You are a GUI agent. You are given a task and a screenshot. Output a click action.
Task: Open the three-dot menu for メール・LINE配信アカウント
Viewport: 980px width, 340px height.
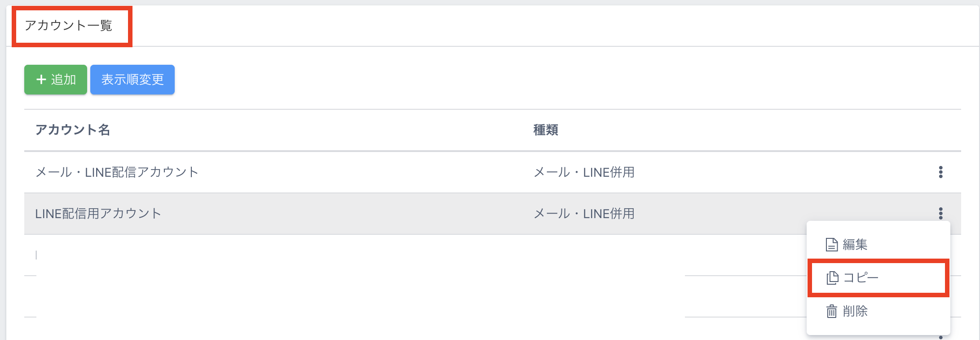(x=940, y=172)
